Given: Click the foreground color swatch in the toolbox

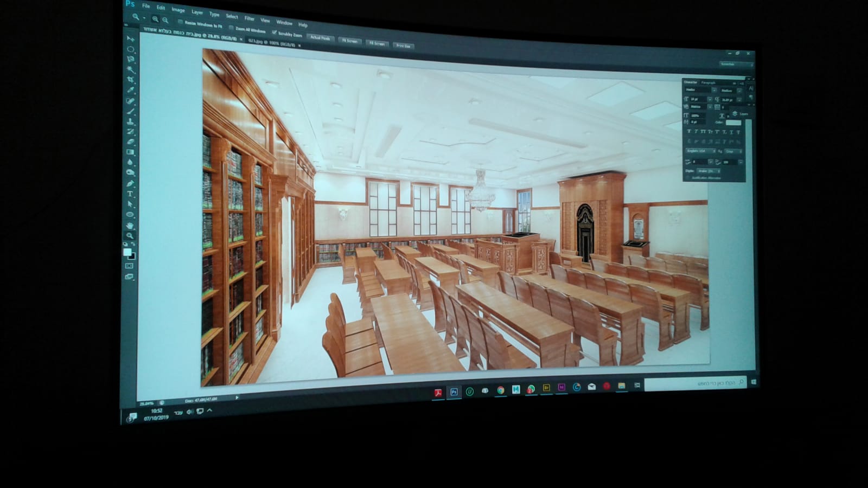Looking at the screenshot, I should (x=127, y=252).
